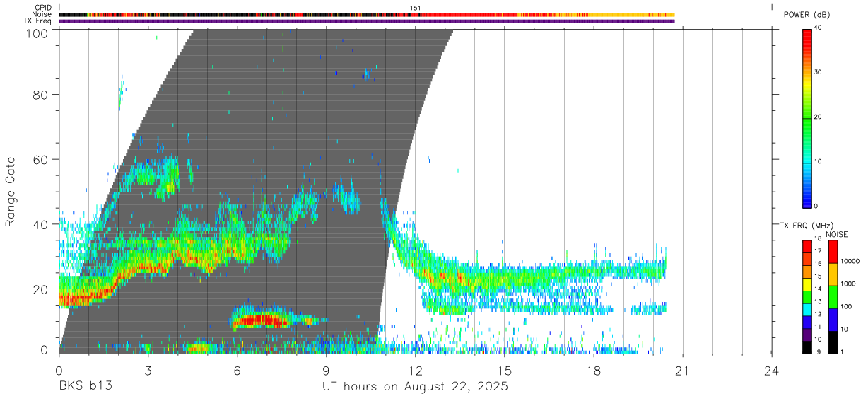Click the 10000 label on the NOISE legend
Image resolution: width=868 pixels, height=401 pixels.
(849, 261)
